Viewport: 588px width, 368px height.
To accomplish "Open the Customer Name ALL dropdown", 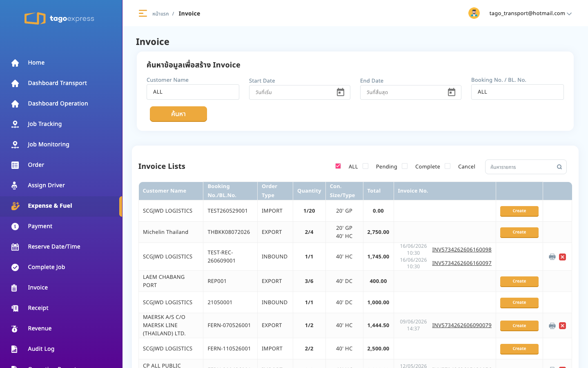I will (193, 92).
